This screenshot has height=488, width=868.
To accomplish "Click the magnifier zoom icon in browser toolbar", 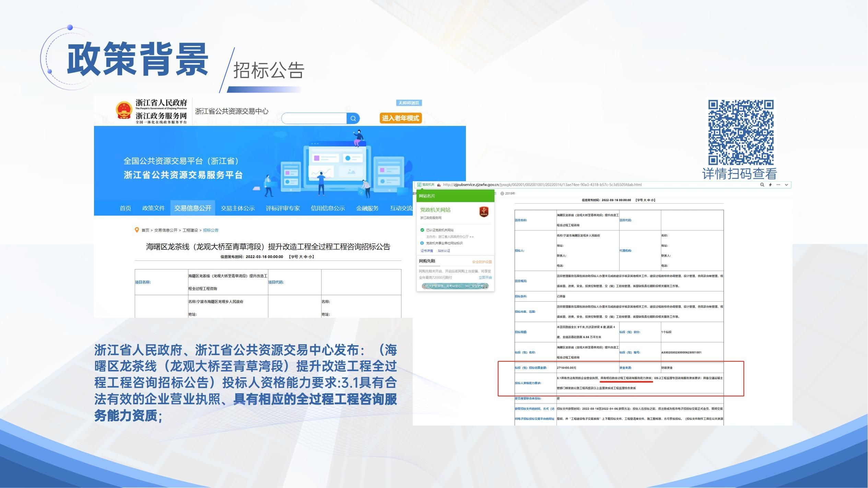I will coord(762,185).
